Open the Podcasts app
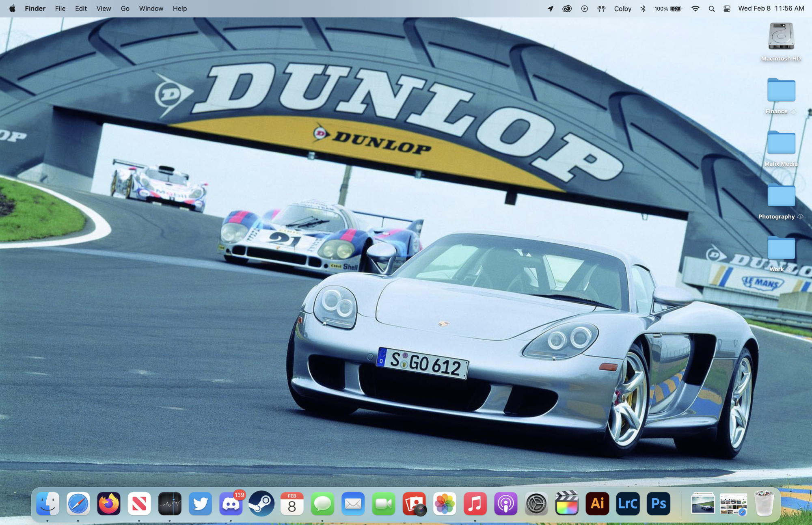 pos(506,504)
